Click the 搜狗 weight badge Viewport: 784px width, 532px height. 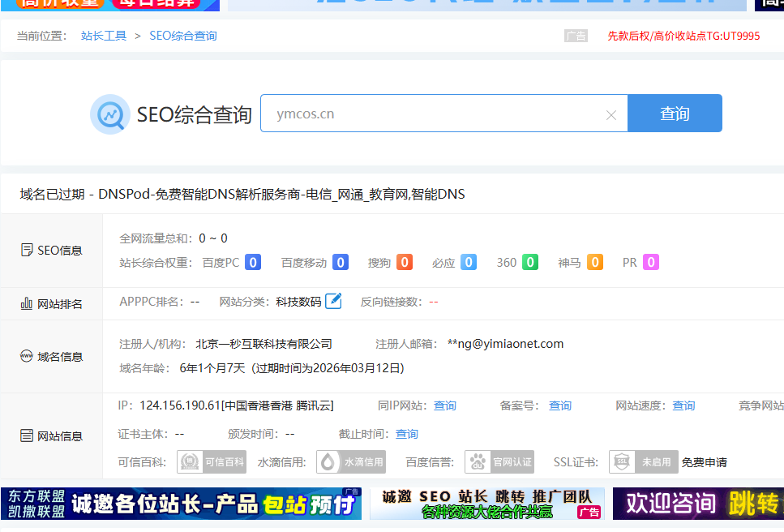405,263
